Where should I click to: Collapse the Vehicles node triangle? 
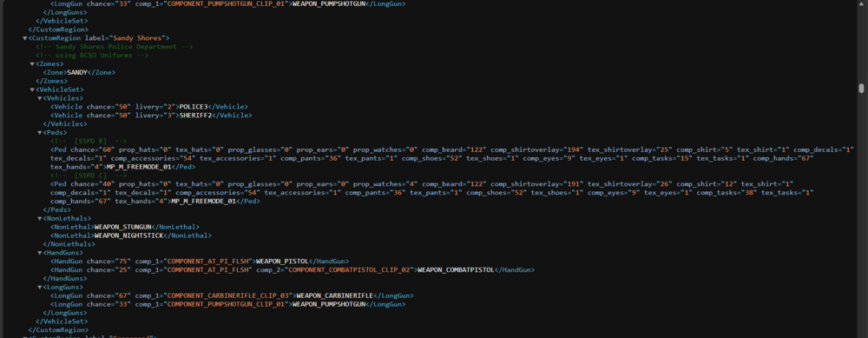39,99
